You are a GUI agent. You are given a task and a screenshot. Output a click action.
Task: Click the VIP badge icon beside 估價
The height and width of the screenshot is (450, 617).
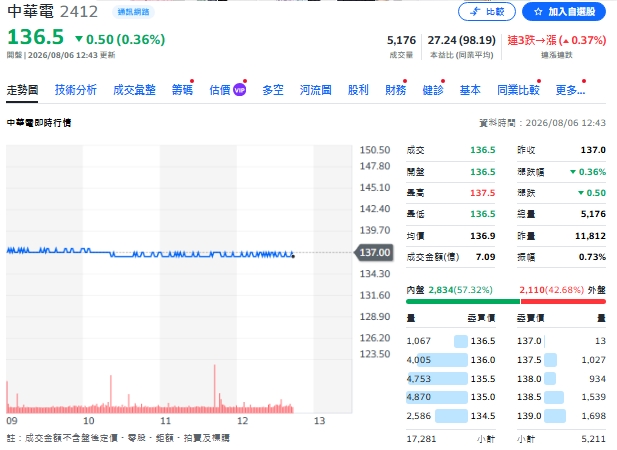pyautogui.click(x=239, y=90)
